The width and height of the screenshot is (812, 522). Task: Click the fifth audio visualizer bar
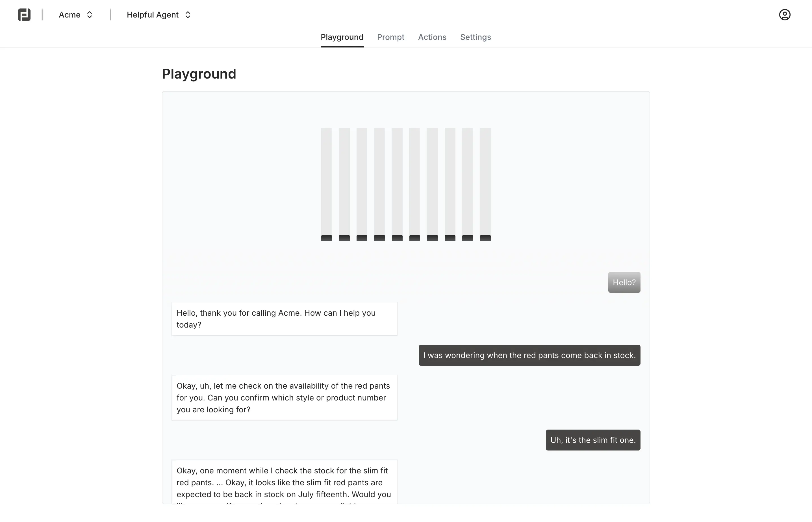pos(397,184)
